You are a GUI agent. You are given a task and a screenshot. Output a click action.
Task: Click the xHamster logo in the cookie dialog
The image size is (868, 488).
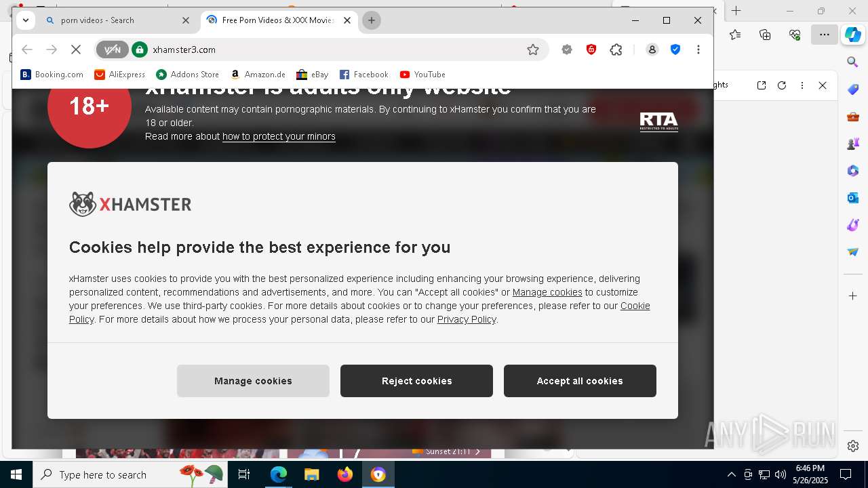pyautogui.click(x=130, y=204)
